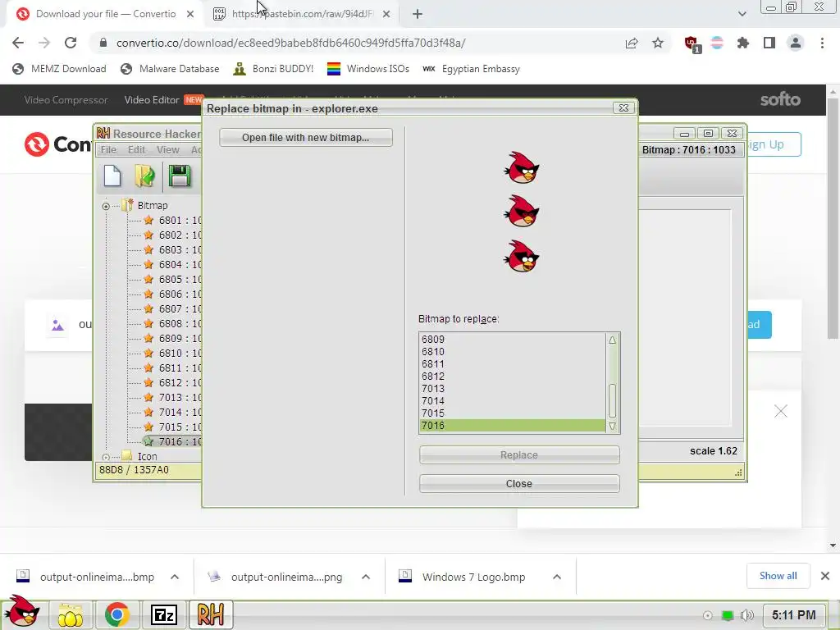Select tree item 6803 in Resource Hacker
840x630 pixels.
point(180,249)
